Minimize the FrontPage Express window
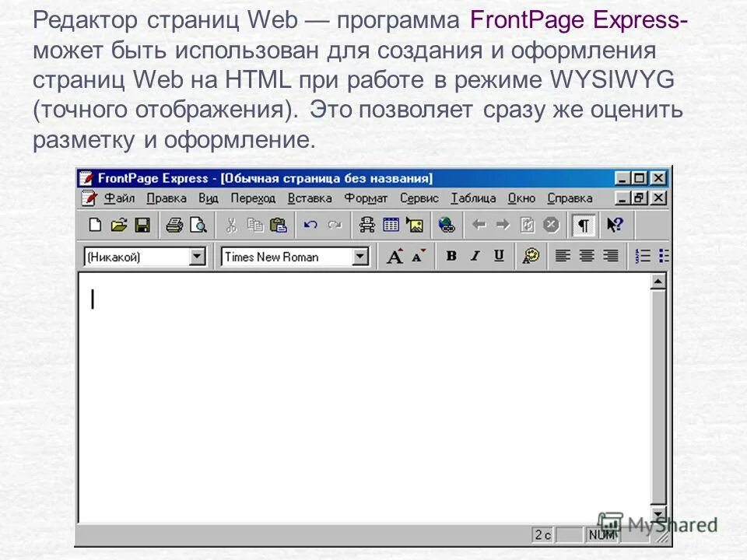Viewport: 747px width, 560px height. tap(622, 178)
